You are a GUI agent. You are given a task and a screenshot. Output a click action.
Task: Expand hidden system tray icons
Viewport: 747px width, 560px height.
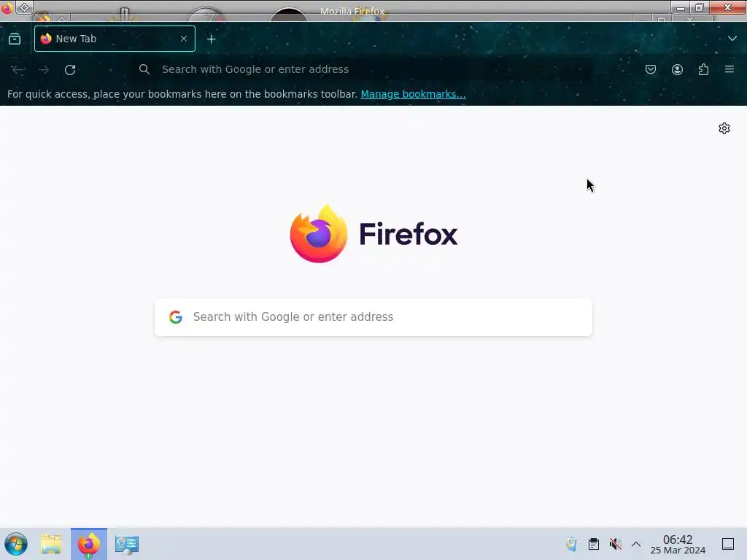pos(636,544)
